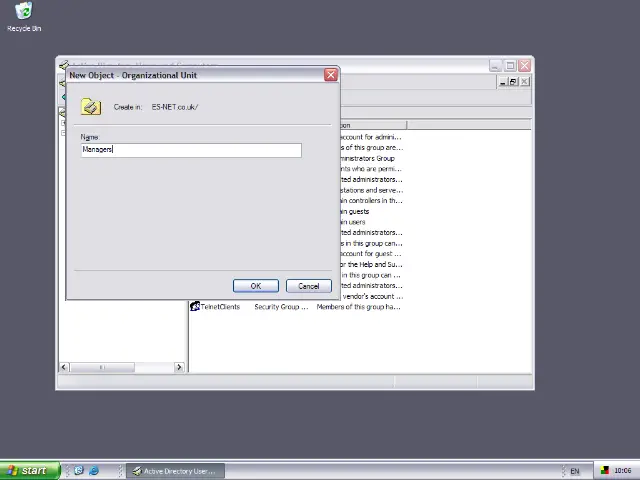Click the system tray icon beside the clock
Viewport: 640px width, 480px height.
click(x=604, y=471)
